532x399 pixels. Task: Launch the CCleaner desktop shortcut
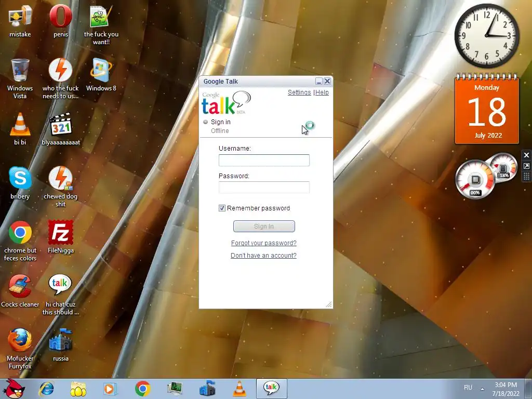pos(20,286)
